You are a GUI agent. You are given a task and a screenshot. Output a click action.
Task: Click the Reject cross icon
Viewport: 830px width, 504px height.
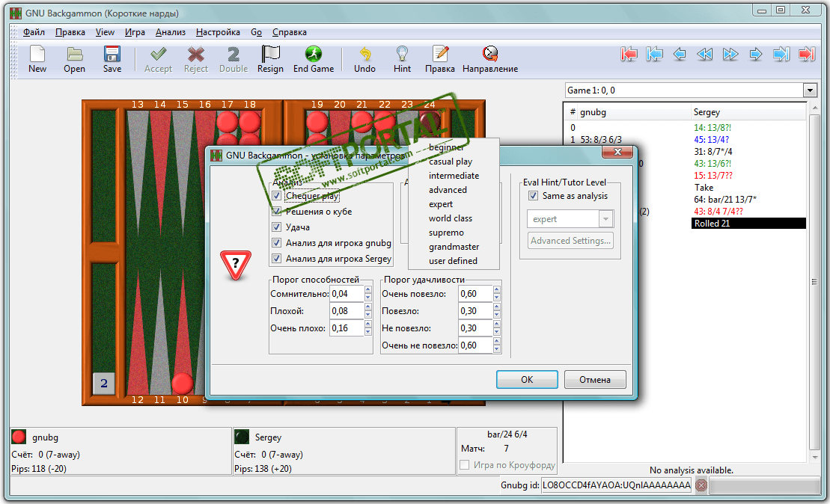(196, 55)
